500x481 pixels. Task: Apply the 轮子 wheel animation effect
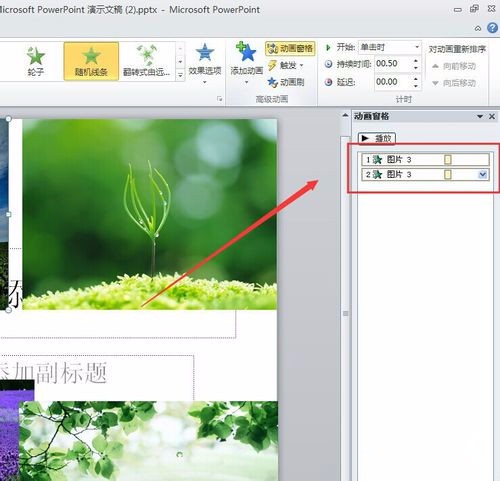36,61
